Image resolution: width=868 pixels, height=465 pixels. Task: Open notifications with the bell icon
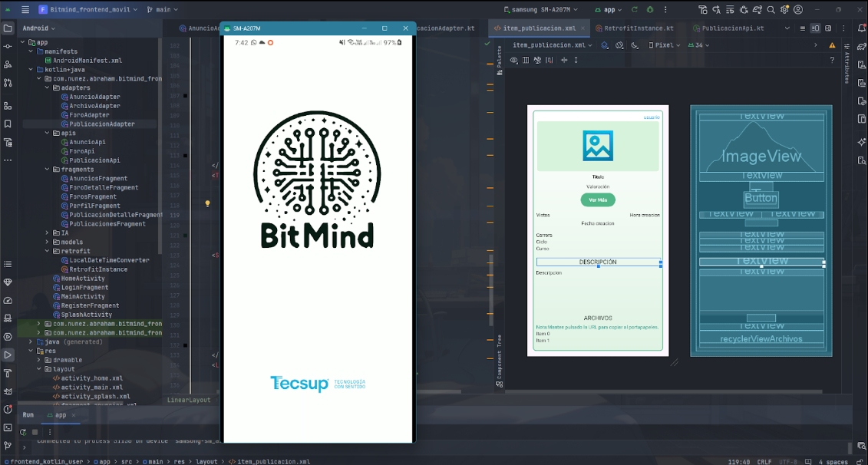point(860,28)
